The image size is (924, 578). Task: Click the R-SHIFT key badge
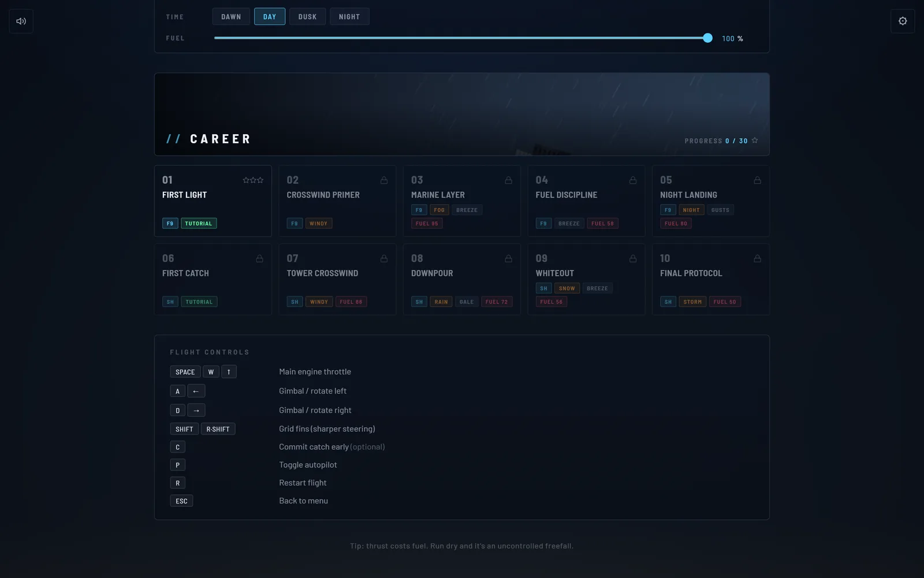pos(218,429)
